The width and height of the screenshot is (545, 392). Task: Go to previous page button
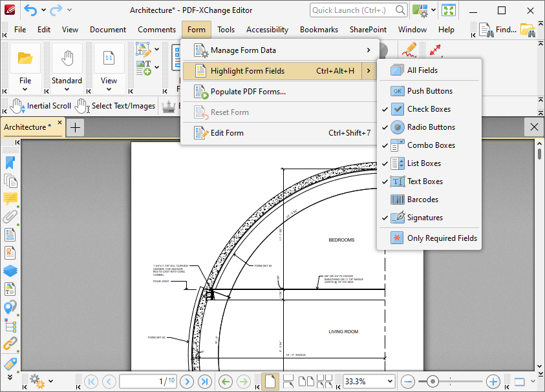click(109, 382)
